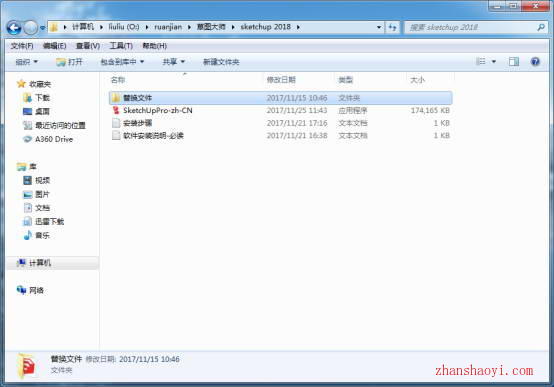Open 下载 in the favorites list
Screen dimensions: 554x387
click(x=42, y=98)
